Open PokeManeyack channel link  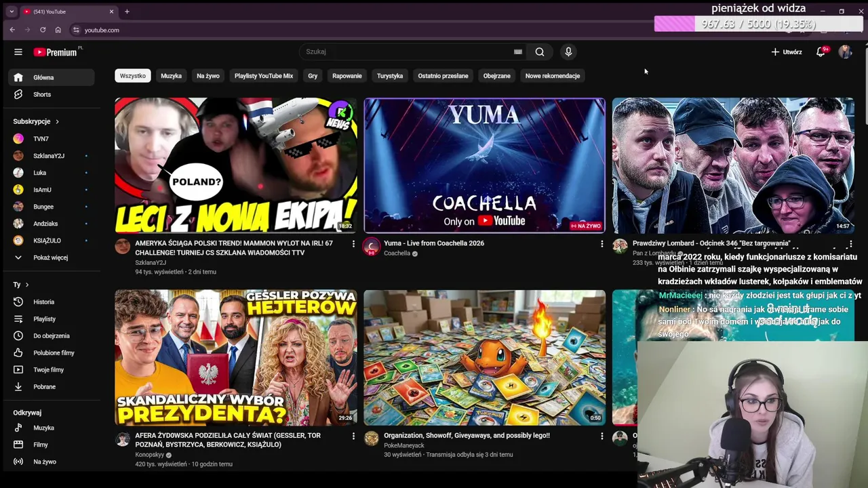pyautogui.click(x=404, y=445)
